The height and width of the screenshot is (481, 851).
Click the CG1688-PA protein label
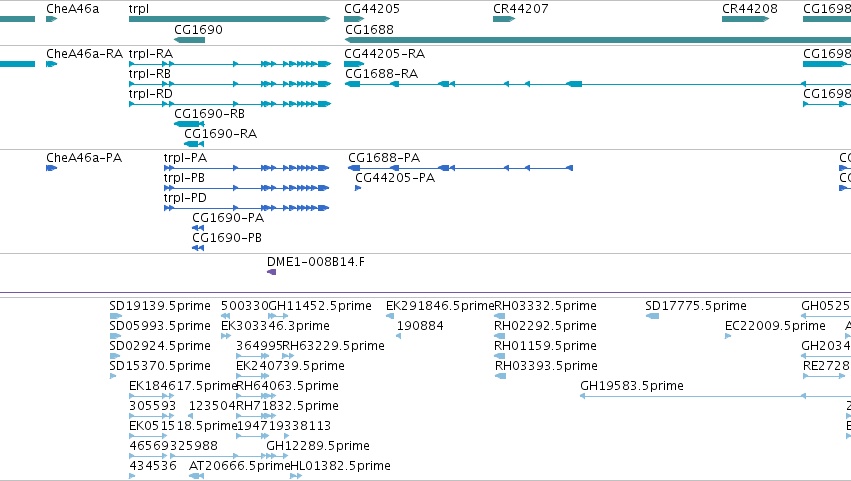[x=384, y=158]
